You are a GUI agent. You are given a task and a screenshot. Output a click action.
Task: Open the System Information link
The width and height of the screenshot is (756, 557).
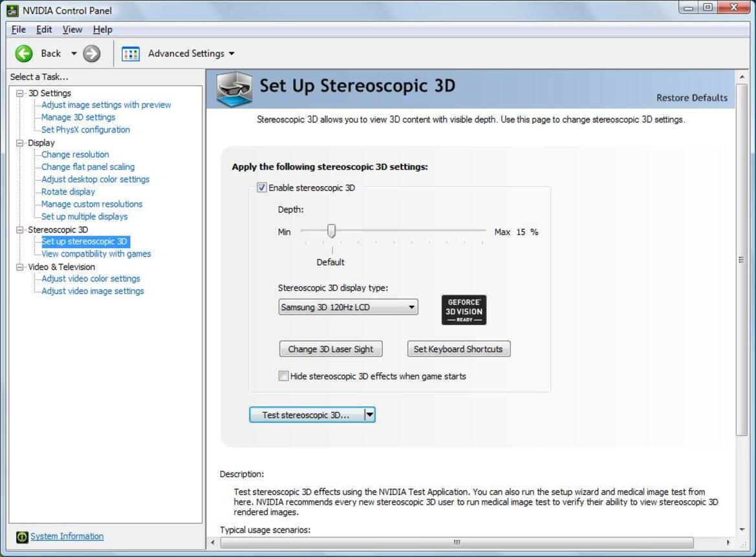coord(67,536)
